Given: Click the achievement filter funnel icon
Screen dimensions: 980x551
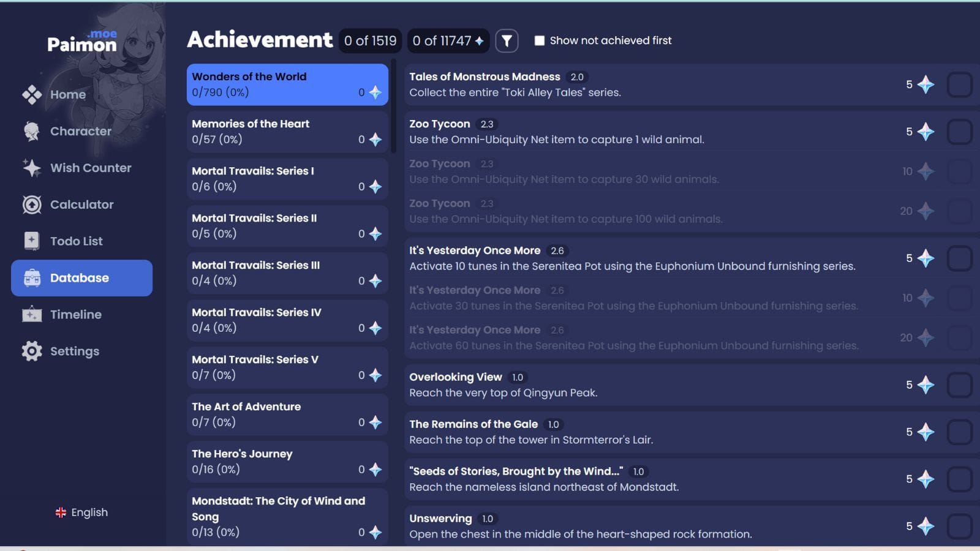Looking at the screenshot, I should (x=507, y=40).
